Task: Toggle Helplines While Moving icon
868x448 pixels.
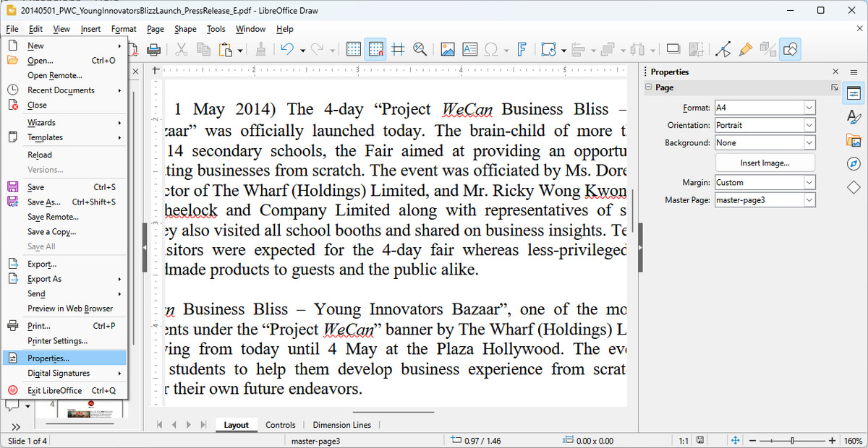Action: tap(397, 50)
